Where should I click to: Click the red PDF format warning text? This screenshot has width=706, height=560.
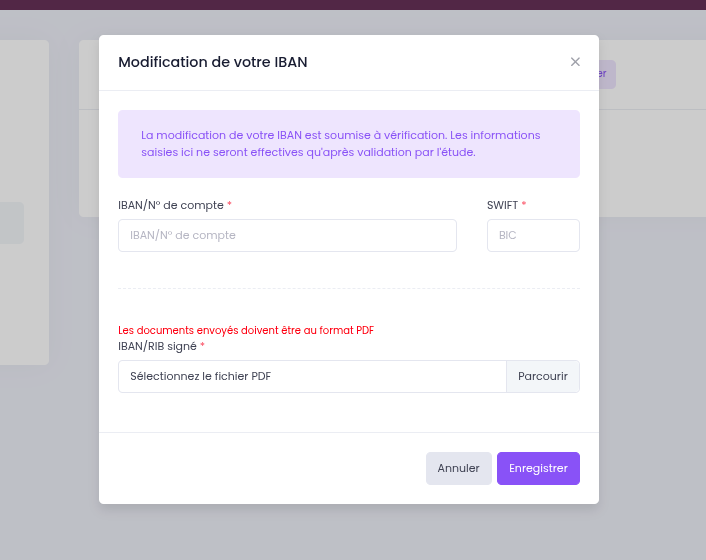pos(246,330)
